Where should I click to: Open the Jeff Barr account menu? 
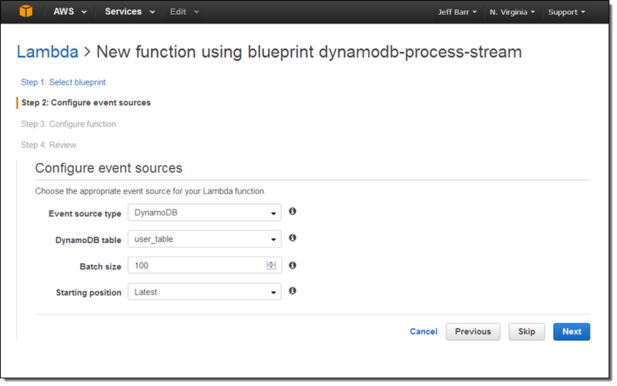point(457,12)
